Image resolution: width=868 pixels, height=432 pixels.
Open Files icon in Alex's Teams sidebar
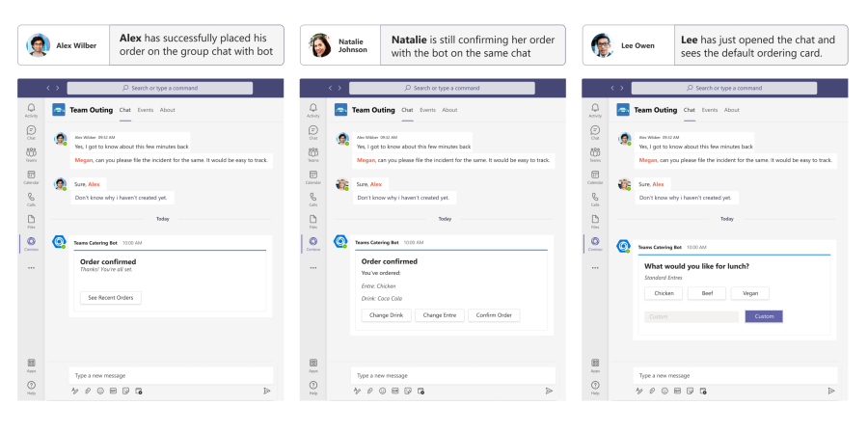click(31, 221)
